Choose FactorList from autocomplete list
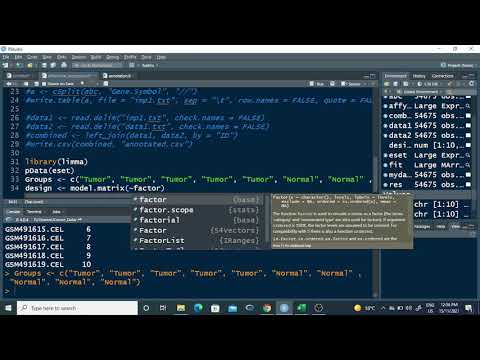Screen dimensions: 480x360 point(197,240)
